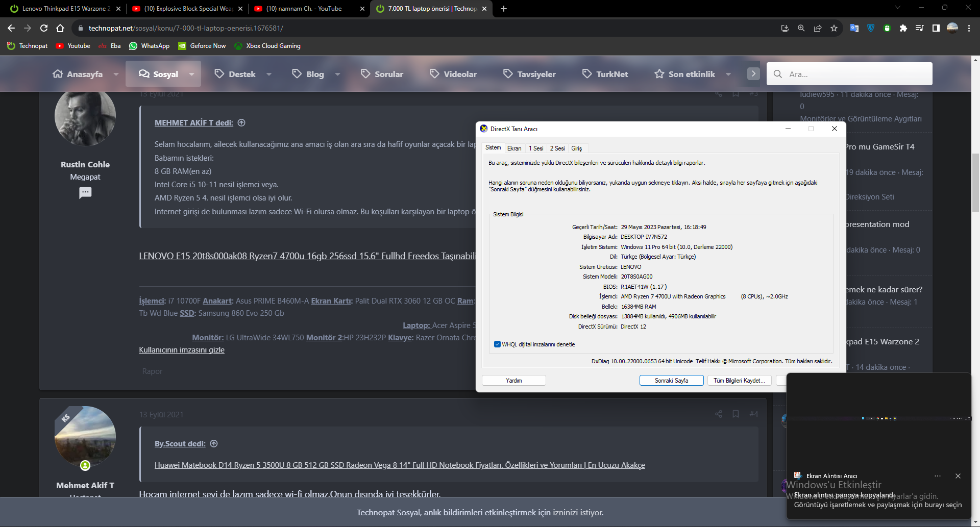Image resolution: width=980 pixels, height=527 pixels.
Task: Show more navigation items with the arrow
Action: 753,74
